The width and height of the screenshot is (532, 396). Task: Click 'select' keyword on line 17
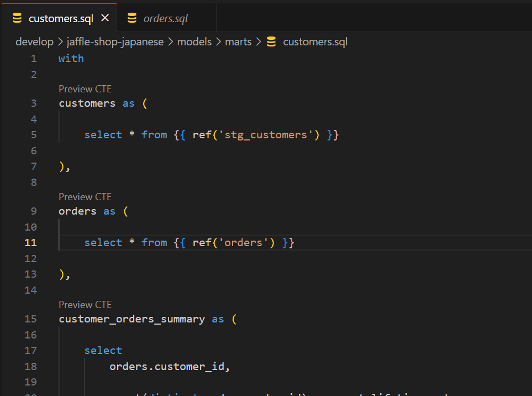pos(103,351)
